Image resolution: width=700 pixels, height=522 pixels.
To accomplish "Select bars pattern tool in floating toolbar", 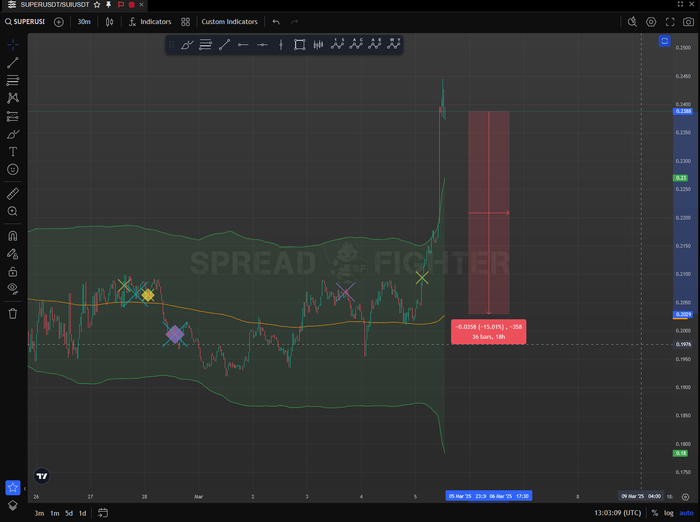I will tap(318, 45).
